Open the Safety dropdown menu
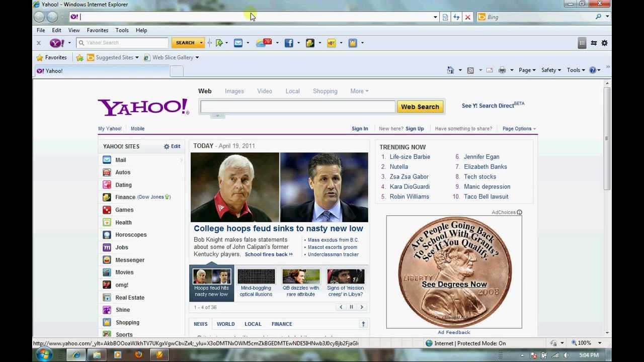This screenshot has width=644, height=362. [551, 70]
